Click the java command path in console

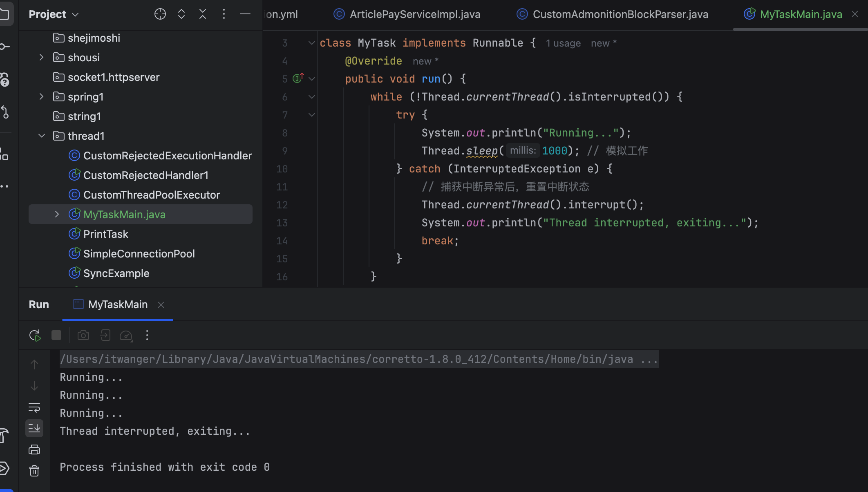[x=358, y=359]
